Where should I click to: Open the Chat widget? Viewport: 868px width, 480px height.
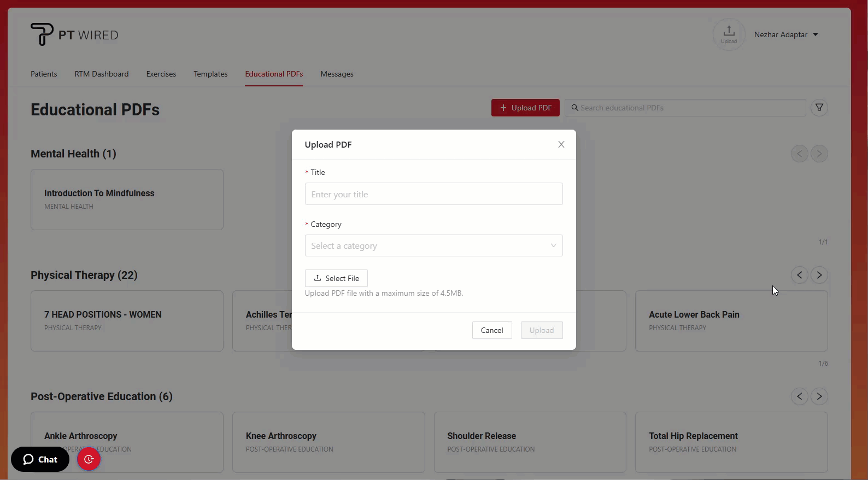click(40, 459)
